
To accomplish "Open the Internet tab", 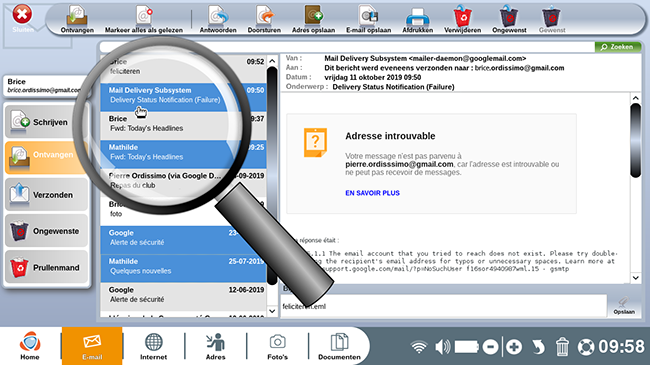I will [153, 346].
